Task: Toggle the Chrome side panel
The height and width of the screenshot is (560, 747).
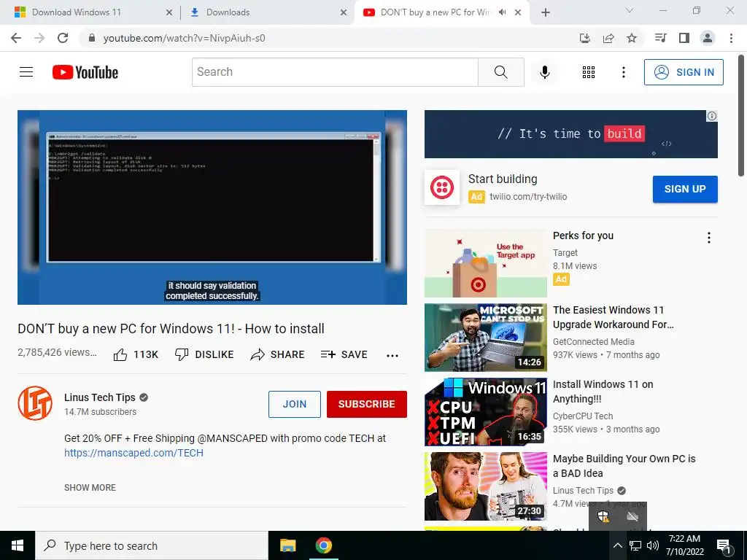Action: [684, 38]
